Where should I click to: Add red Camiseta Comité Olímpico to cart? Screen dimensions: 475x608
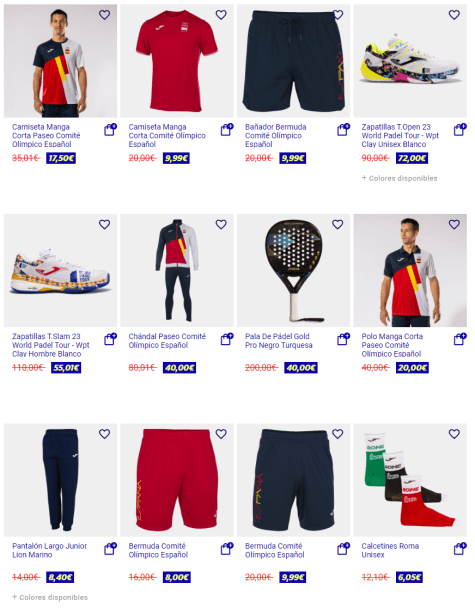(x=227, y=130)
